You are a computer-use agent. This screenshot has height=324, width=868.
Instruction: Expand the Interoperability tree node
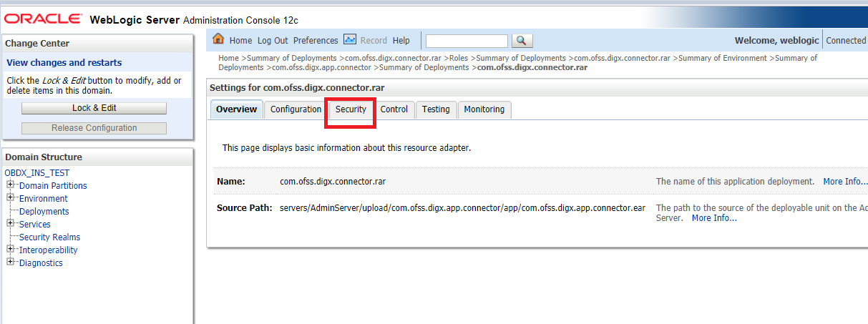click(x=11, y=250)
